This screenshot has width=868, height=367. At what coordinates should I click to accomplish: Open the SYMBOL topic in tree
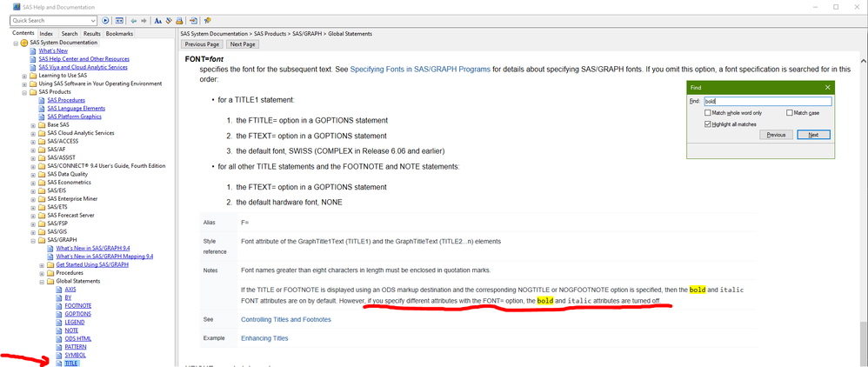pos(76,355)
